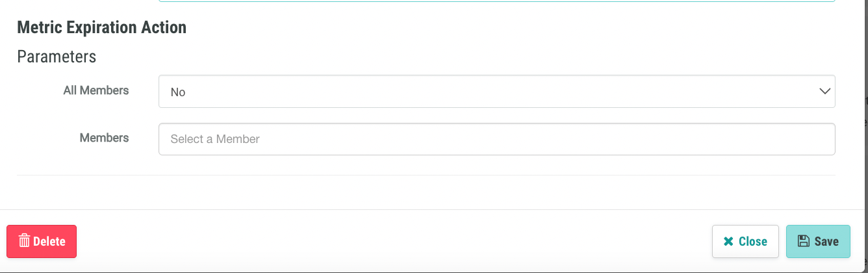Click the teal-bordered field at the top edge

[x=496, y=1]
